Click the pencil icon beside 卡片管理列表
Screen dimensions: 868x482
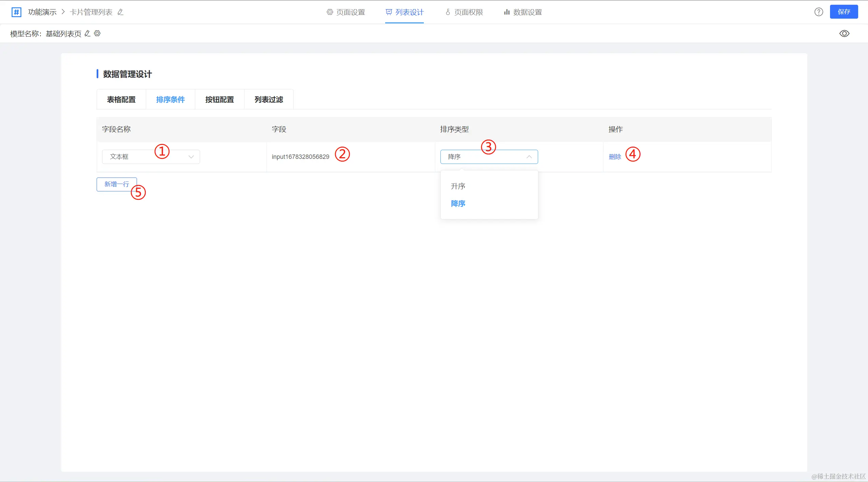click(120, 12)
